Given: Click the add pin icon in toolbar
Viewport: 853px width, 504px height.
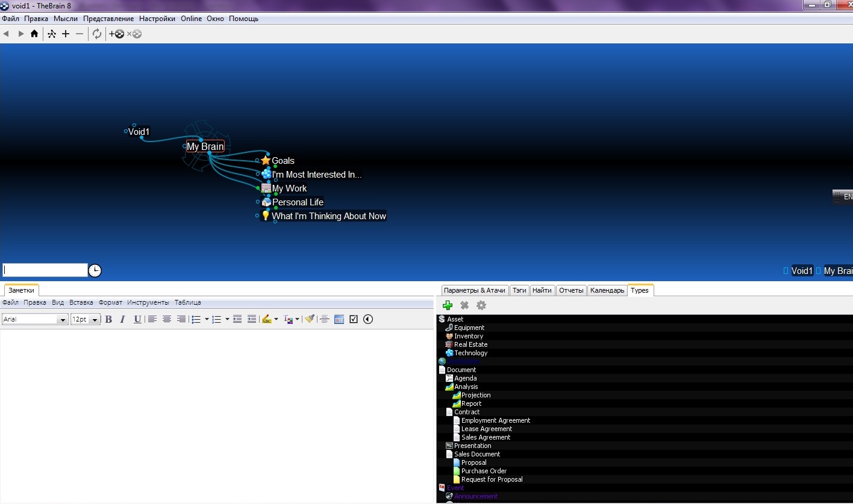Looking at the screenshot, I should tap(116, 34).
